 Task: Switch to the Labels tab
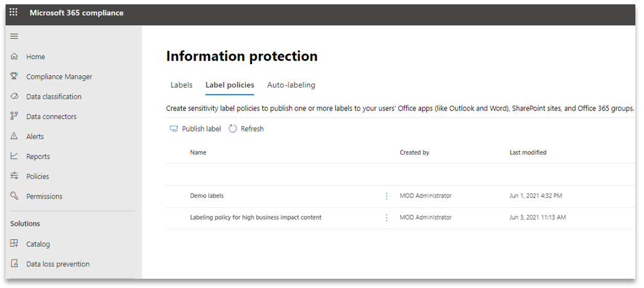tap(182, 85)
